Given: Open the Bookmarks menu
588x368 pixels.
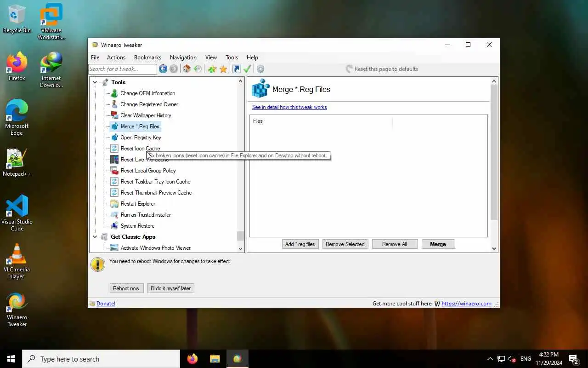Looking at the screenshot, I should pos(147,57).
